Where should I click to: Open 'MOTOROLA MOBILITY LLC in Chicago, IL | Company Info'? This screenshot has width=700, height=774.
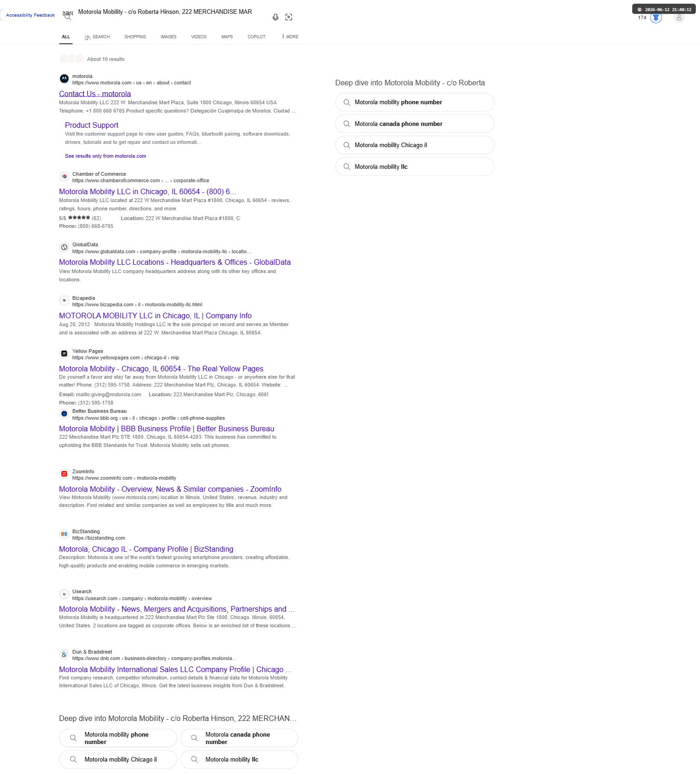coord(156,316)
